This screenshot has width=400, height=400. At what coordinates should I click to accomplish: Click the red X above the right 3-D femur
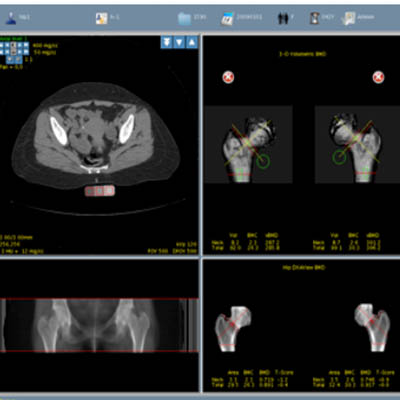(x=378, y=77)
